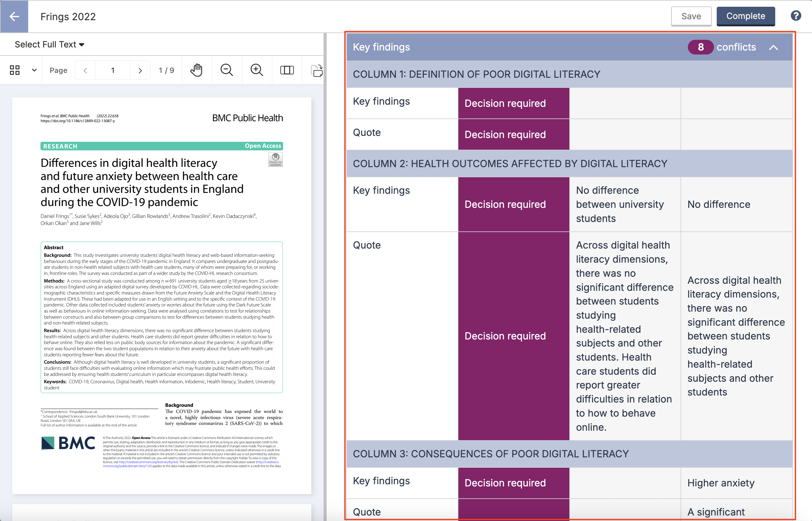This screenshot has width=812, height=521.
Task: Select the hand pan tool
Action: [196, 70]
